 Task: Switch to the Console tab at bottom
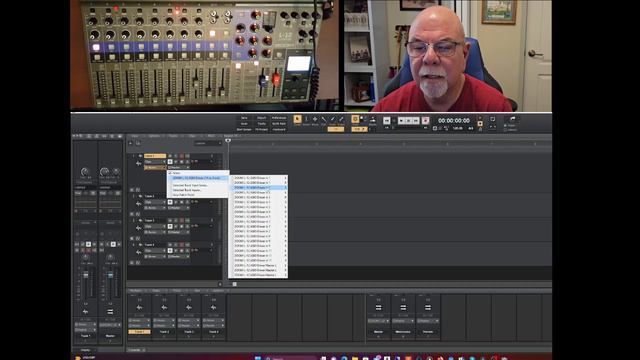[x=135, y=350]
